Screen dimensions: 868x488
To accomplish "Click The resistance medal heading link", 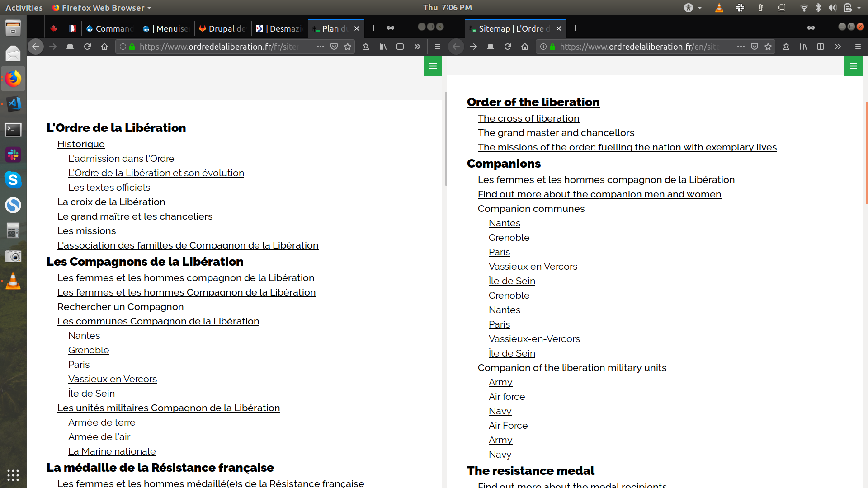I will tap(531, 471).
